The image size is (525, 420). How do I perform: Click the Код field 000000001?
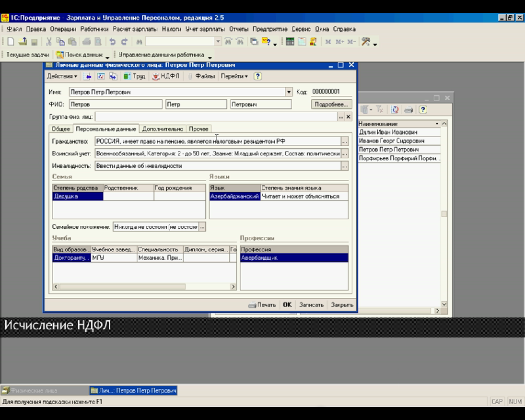(x=331, y=91)
